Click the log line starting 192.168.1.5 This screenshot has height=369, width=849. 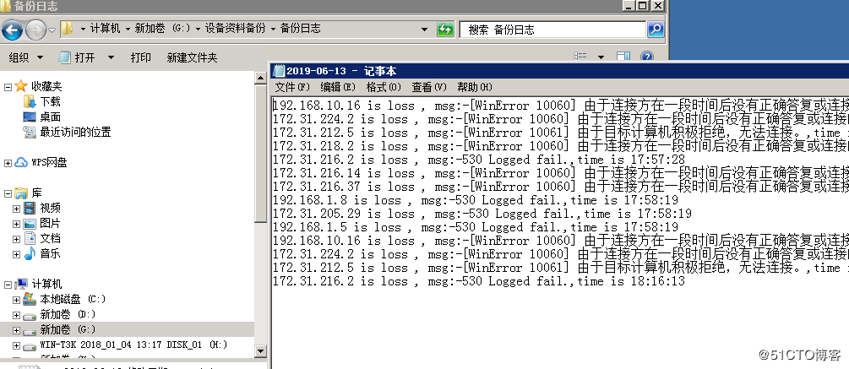(475, 227)
